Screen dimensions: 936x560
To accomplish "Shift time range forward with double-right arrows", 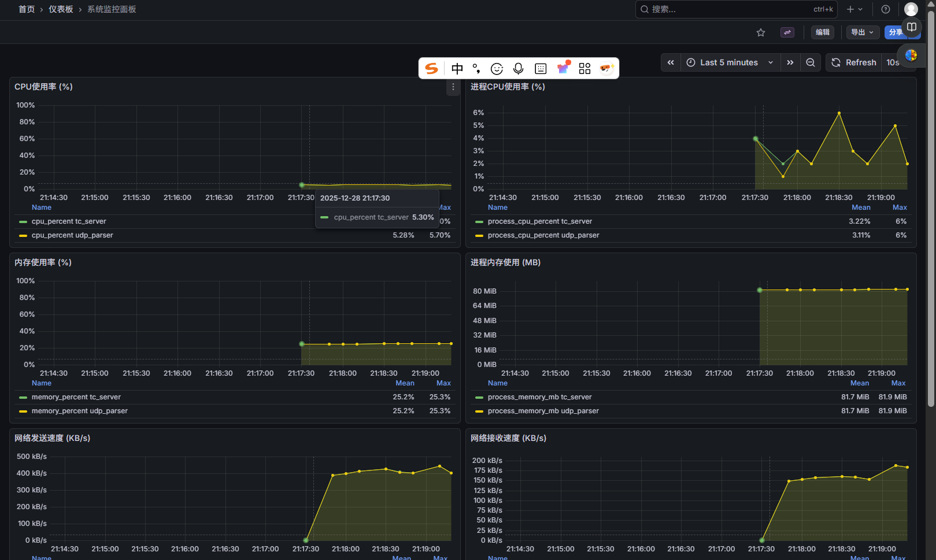I will tap(790, 62).
